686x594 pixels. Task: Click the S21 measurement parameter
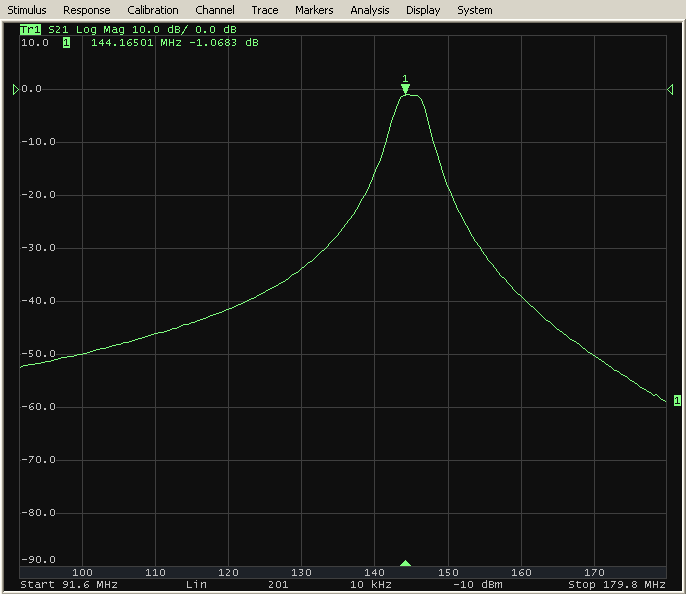pyautogui.click(x=58, y=30)
